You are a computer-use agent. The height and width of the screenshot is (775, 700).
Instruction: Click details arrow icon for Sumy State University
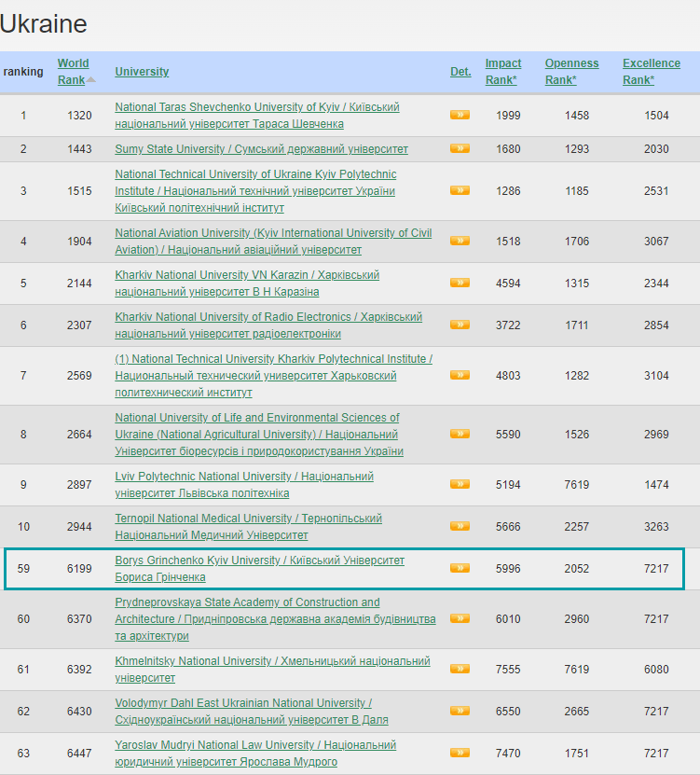pyautogui.click(x=460, y=148)
